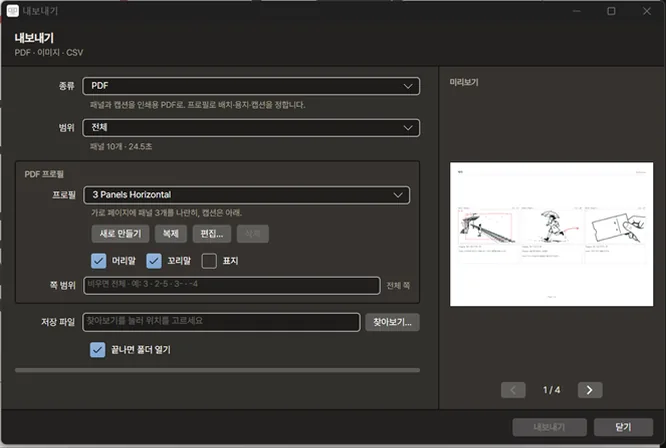Go to next preview page arrow

[590, 390]
